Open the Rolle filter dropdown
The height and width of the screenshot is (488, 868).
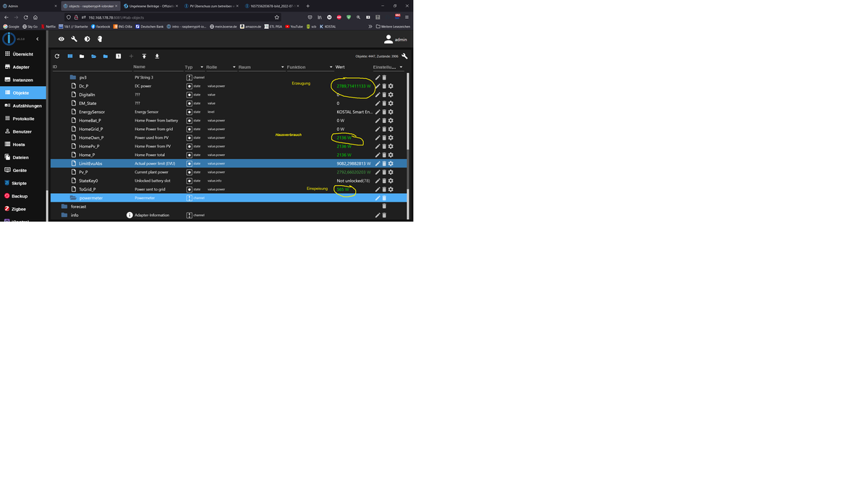click(x=221, y=67)
